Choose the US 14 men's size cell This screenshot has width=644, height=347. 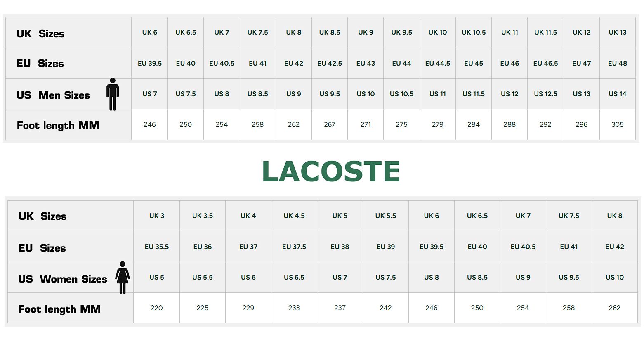617,94
